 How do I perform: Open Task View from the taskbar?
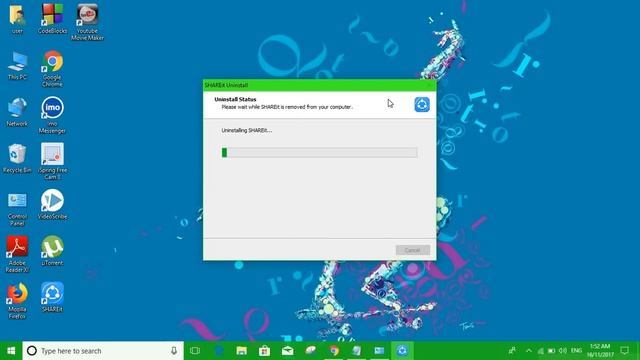[x=195, y=351]
